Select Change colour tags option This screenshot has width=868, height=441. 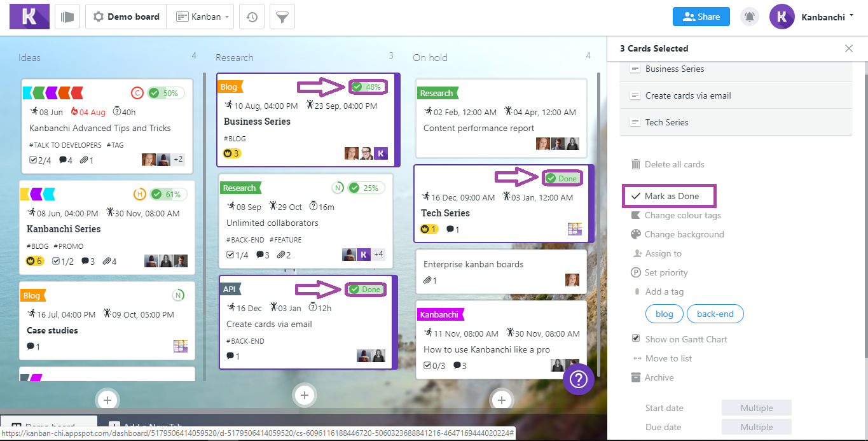pyautogui.click(x=683, y=215)
